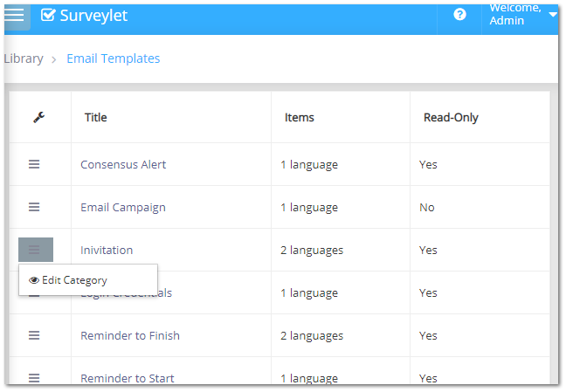Open row menu for Reminder to Finish

click(34, 336)
